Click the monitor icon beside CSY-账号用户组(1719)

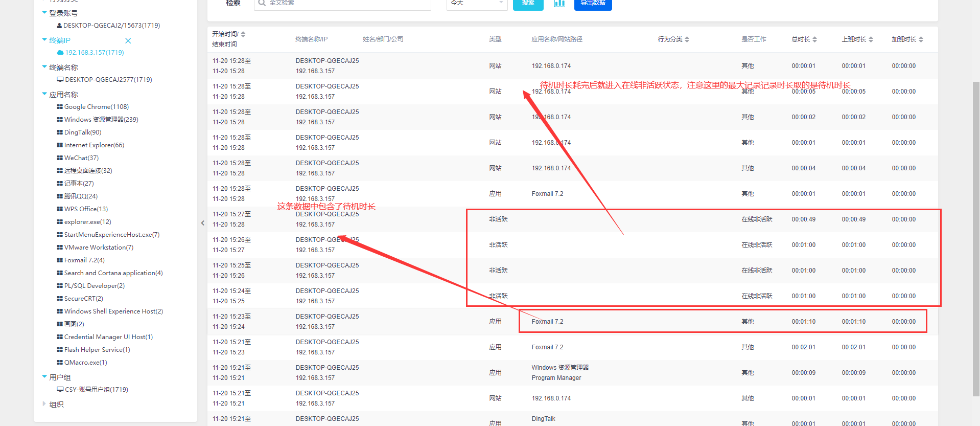click(x=60, y=390)
